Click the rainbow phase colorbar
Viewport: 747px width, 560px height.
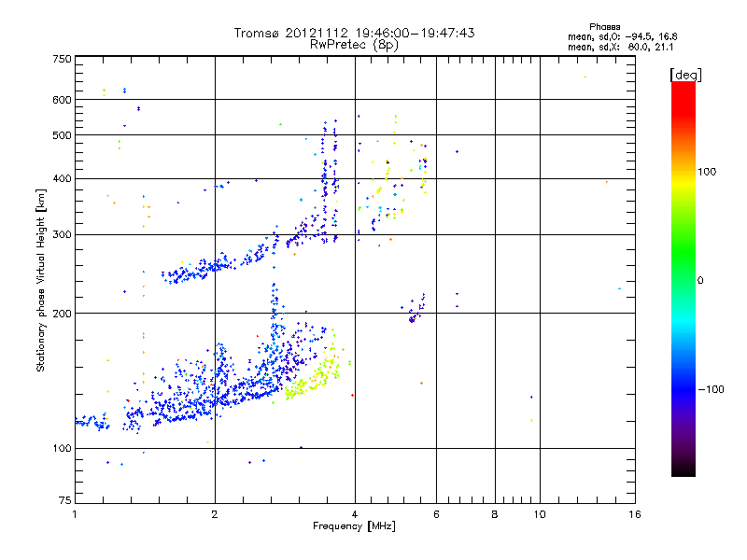click(x=684, y=278)
